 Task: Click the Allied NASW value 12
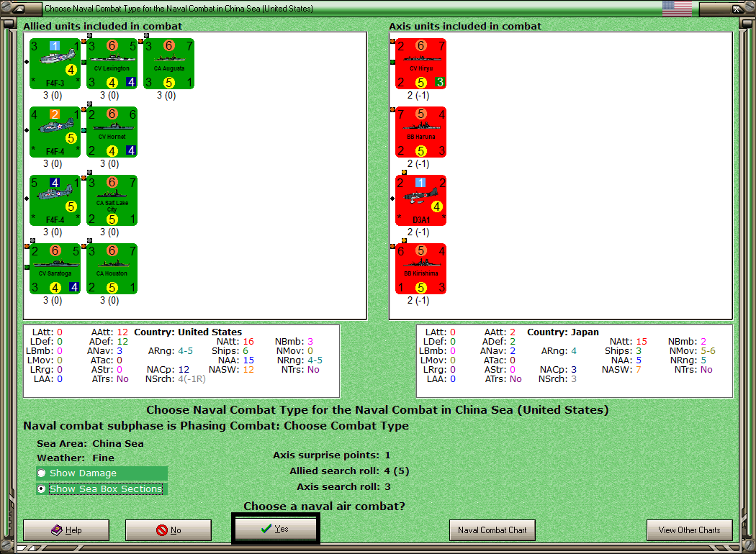(248, 370)
